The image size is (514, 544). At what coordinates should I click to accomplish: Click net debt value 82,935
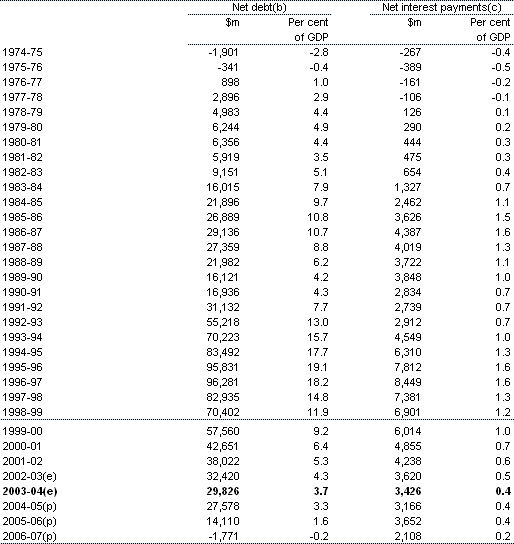pyautogui.click(x=223, y=397)
